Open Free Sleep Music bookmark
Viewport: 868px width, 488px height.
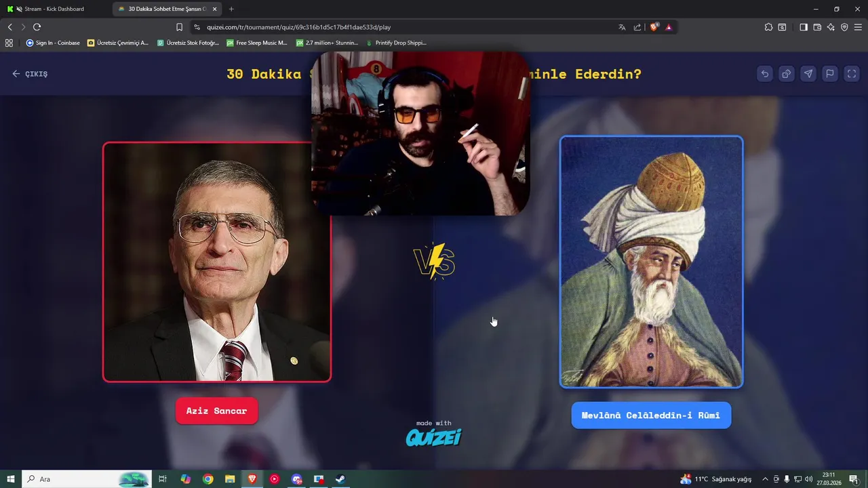(x=257, y=43)
